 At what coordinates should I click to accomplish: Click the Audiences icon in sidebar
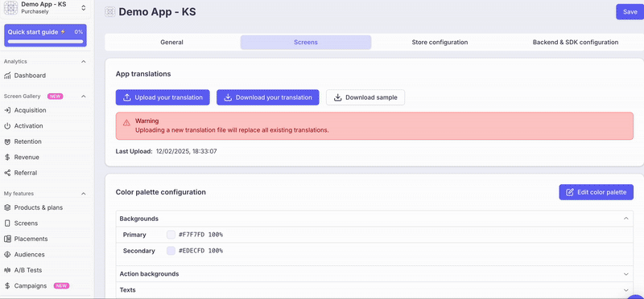(x=7, y=254)
